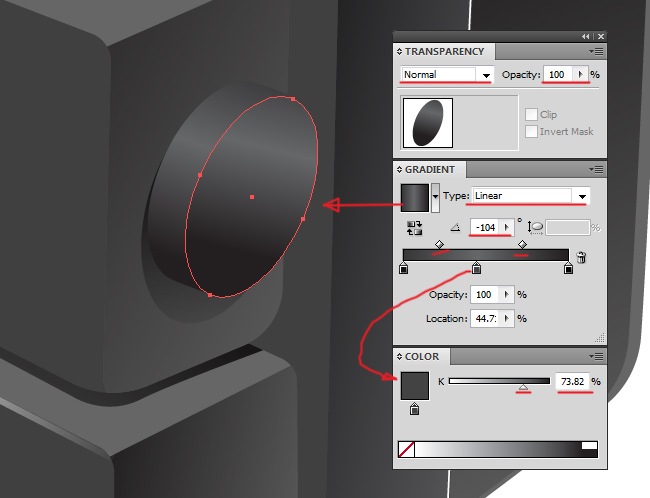Open the stop Opacity value arrow
Image resolution: width=650 pixels, height=498 pixels.
(x=507, y=295)
